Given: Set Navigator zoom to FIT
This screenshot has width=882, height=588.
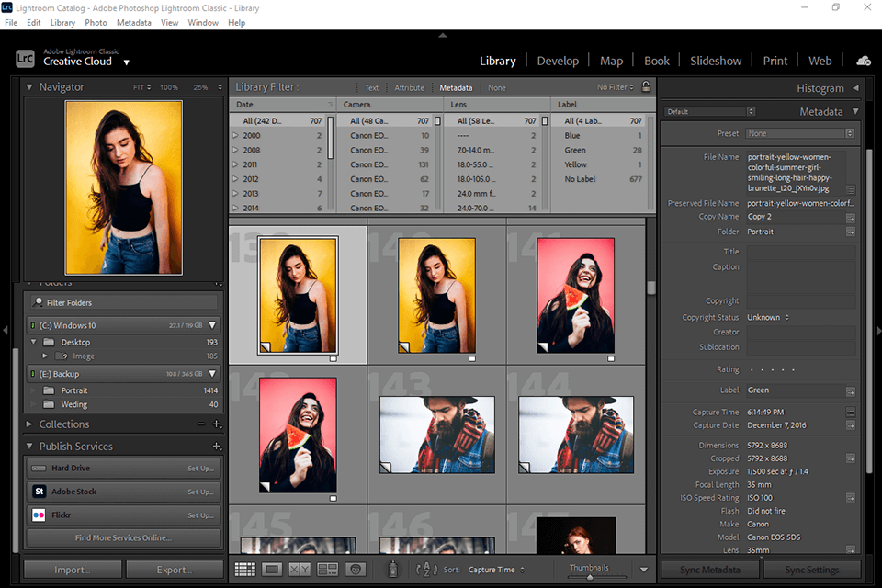Looking at the screenshot, I should click(141, 87).
